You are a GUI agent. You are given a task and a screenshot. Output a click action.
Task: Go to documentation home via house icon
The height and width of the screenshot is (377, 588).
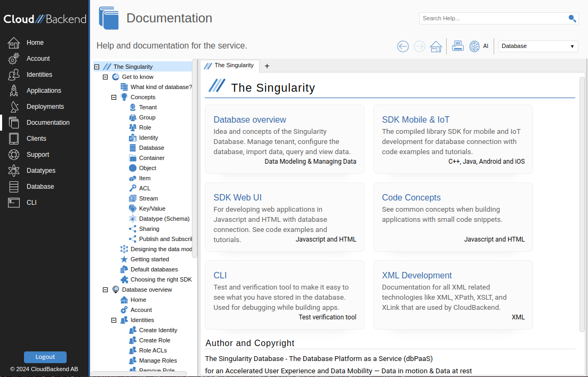(x=436, y=46)
